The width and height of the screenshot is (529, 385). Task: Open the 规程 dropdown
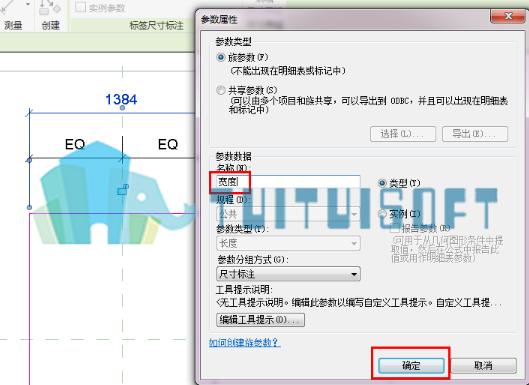point(288,214)
